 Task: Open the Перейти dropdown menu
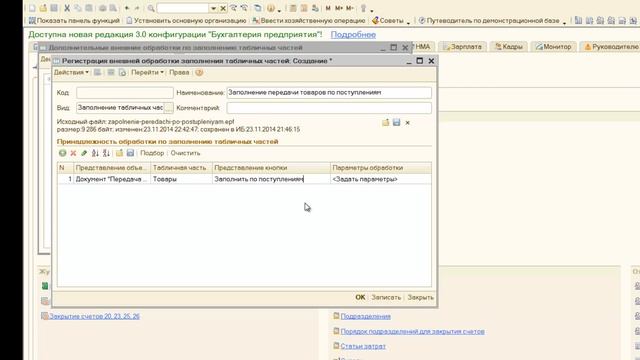(147, 72)
